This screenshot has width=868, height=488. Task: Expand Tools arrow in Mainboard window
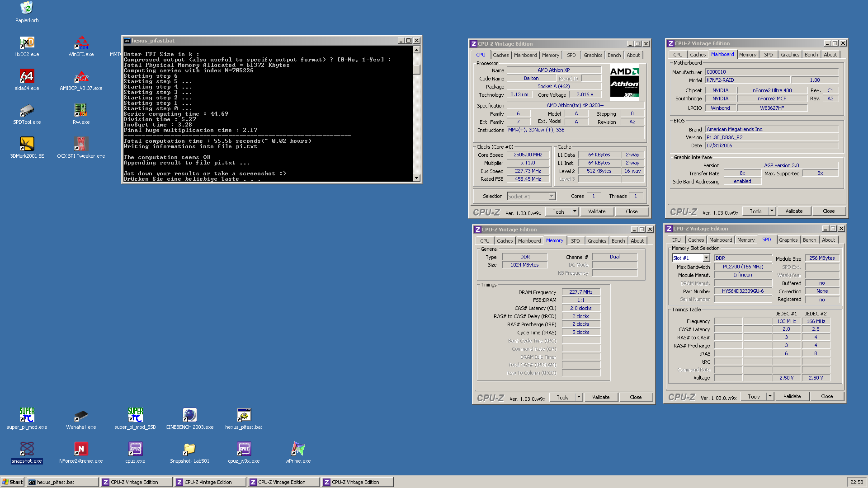pos(772,211)
